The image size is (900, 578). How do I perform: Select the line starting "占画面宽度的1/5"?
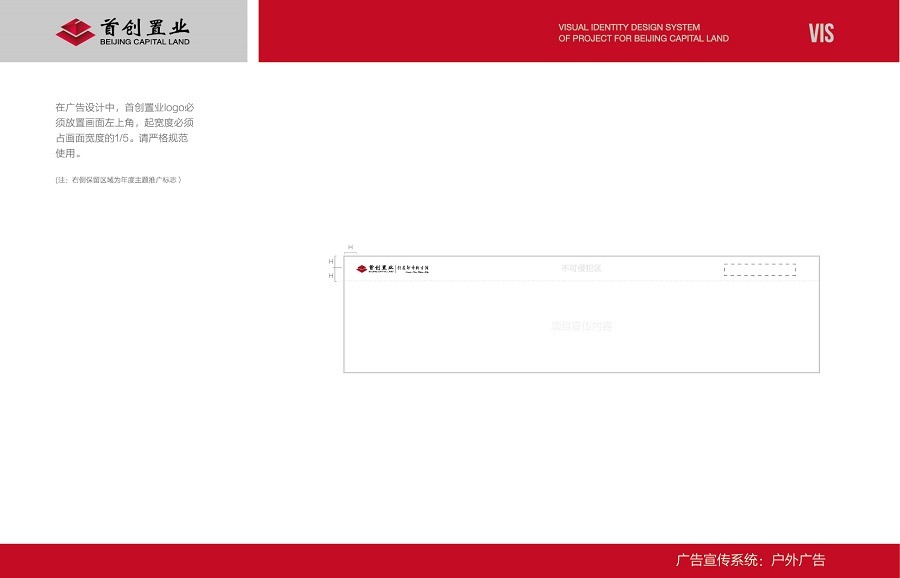[x=122, y=138]
